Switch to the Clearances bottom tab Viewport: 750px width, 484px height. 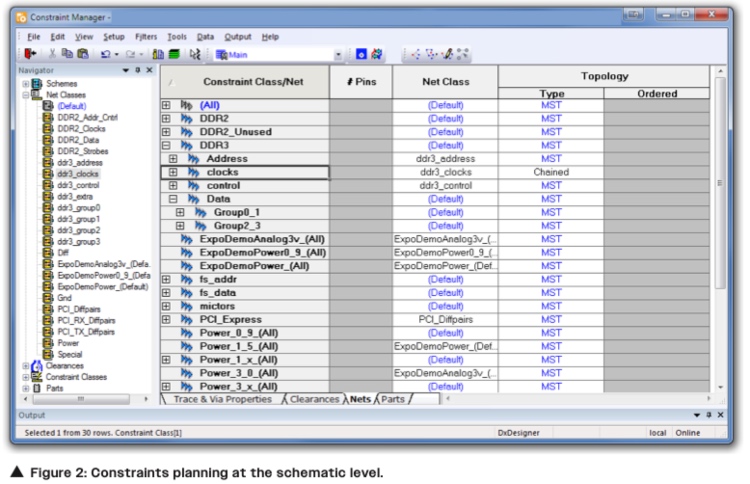(x=314, y=399)
